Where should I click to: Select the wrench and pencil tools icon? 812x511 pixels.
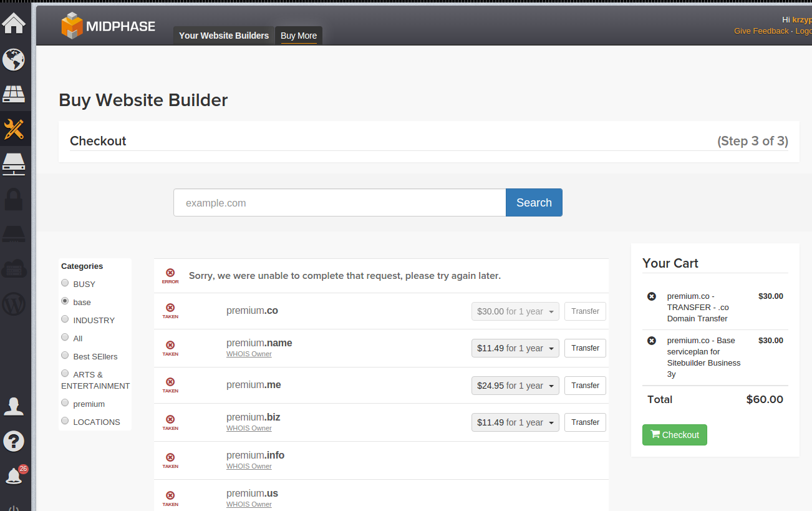point(14,129)
